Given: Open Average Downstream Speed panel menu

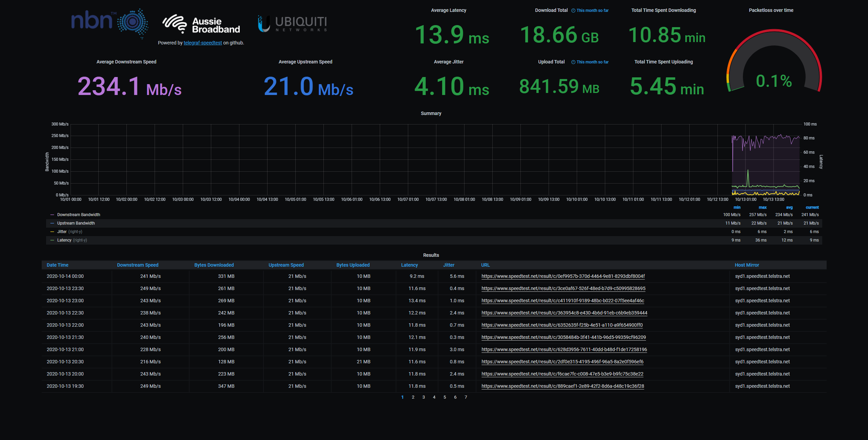Looking at the screenshot, I should (126, 62).
